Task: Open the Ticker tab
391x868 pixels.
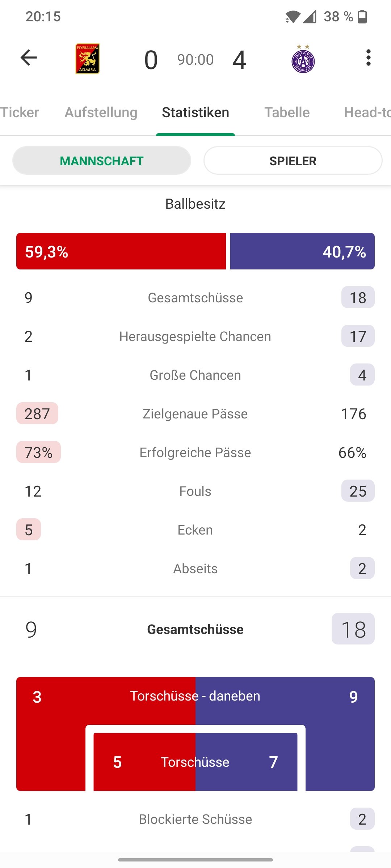Action: (x=20, y=112)
